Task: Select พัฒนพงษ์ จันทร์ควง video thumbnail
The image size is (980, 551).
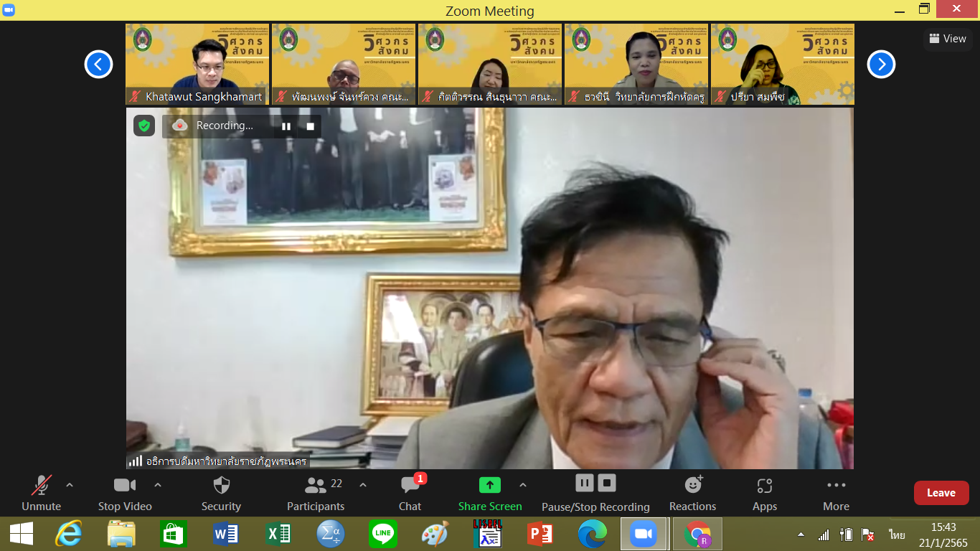Action: click(x=344, y=65)
